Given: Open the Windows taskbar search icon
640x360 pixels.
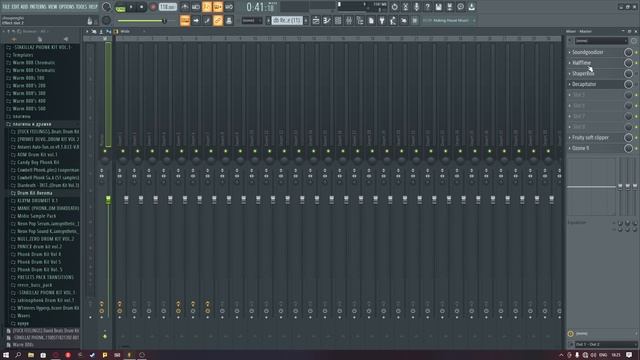Looking at the screenshot, I should coord(18,355).
